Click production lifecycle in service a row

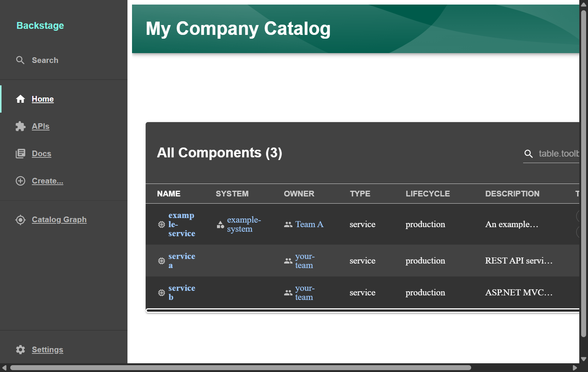[x=425, y=261]
